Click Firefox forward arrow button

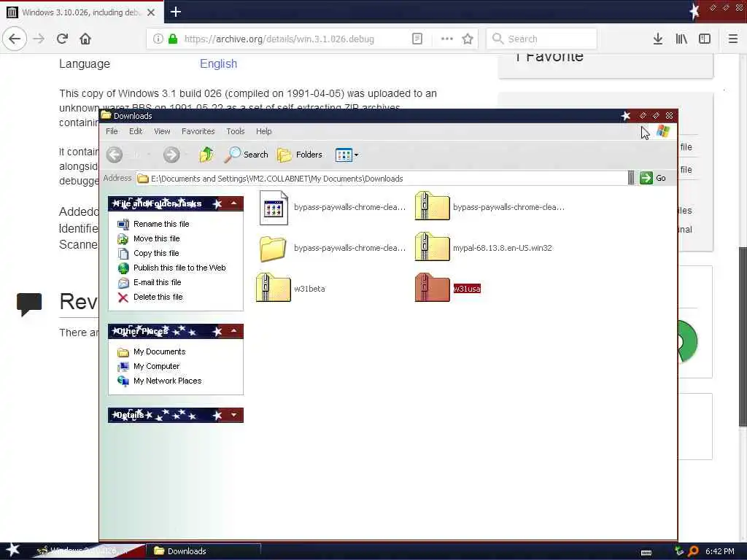(39, 39)
